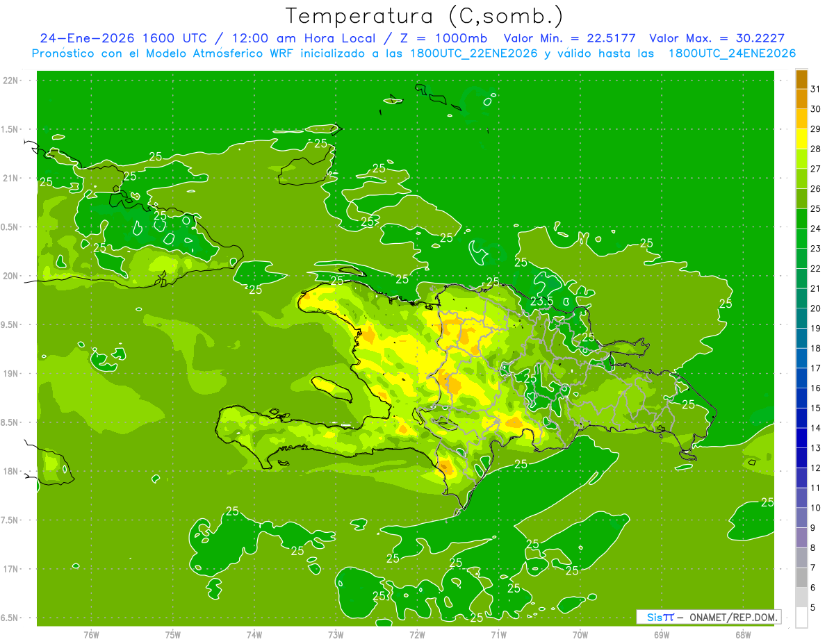Click the '22N' latitude label
Image resolution: width=834 pixels, height=644 pixels.
pyautogui.click(x=10, y=81)
